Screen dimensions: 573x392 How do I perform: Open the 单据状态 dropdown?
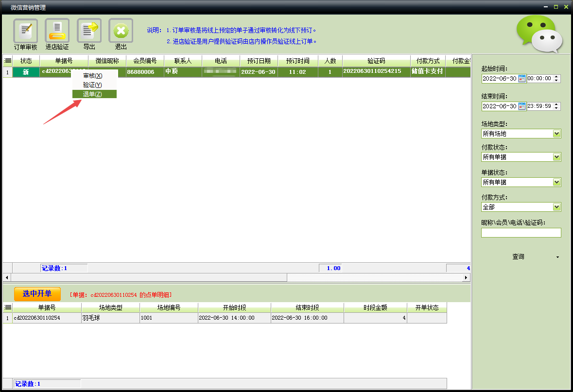556,182
